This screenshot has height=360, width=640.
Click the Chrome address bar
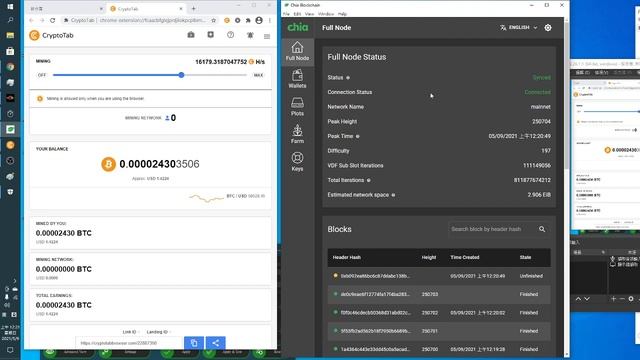point(139,20)
